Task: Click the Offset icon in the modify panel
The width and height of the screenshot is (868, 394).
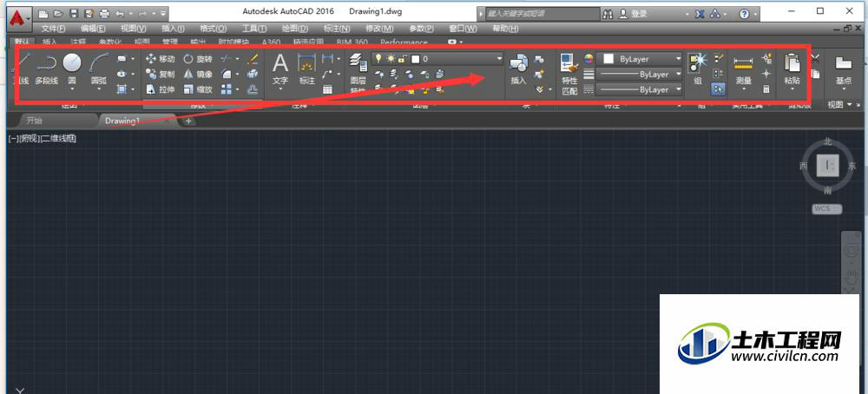Action: (253, 89)
